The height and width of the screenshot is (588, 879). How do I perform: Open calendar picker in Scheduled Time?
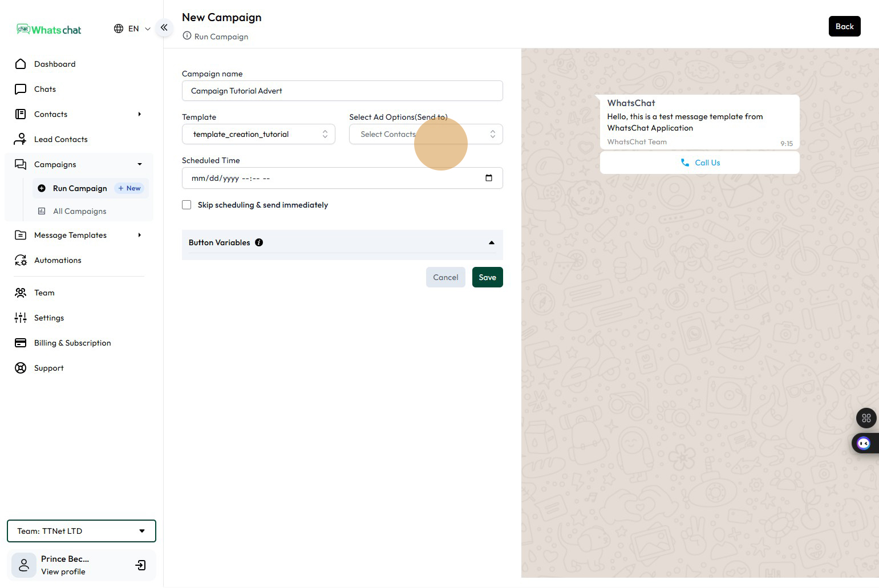point(488,178)
